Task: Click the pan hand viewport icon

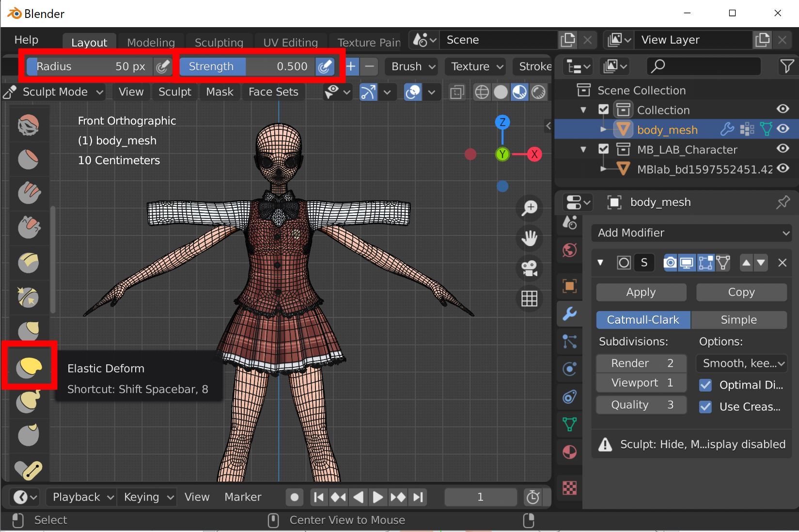Action: tap(529, 238)
